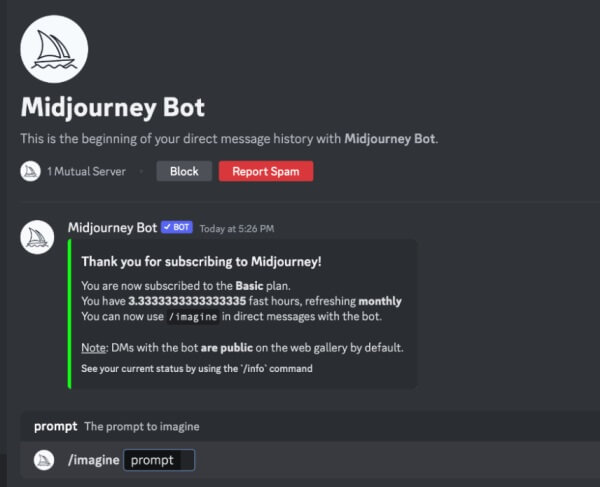The width and height of the screenshot is (600, 487).
Task: Select the 'prompt' option label in command hint
Action: point(55,427)
